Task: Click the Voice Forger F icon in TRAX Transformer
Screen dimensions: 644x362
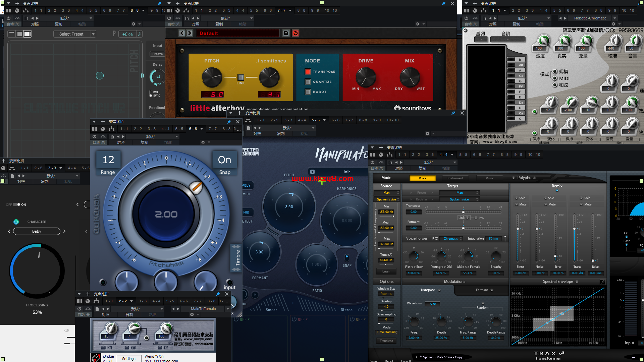Action: (433, 238)
